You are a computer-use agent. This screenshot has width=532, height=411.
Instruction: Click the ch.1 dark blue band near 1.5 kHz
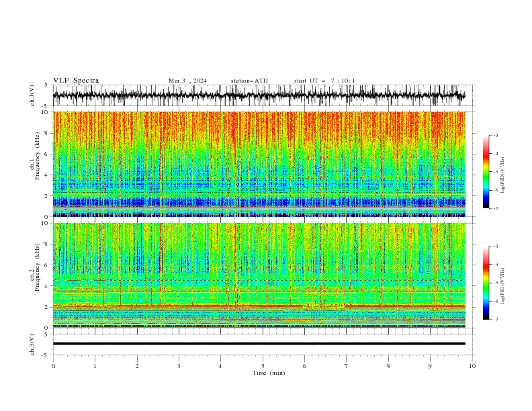click(259, 202)
